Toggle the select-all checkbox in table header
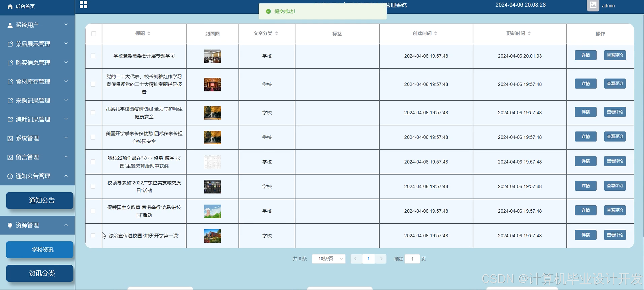The height and width of the screenshot is (290, 644). pyautogui.click(x=94, y=34)
